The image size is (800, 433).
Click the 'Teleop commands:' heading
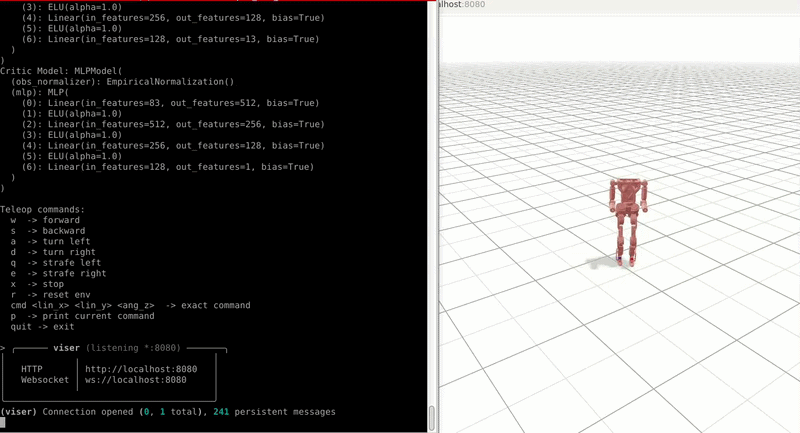[42, 209]
